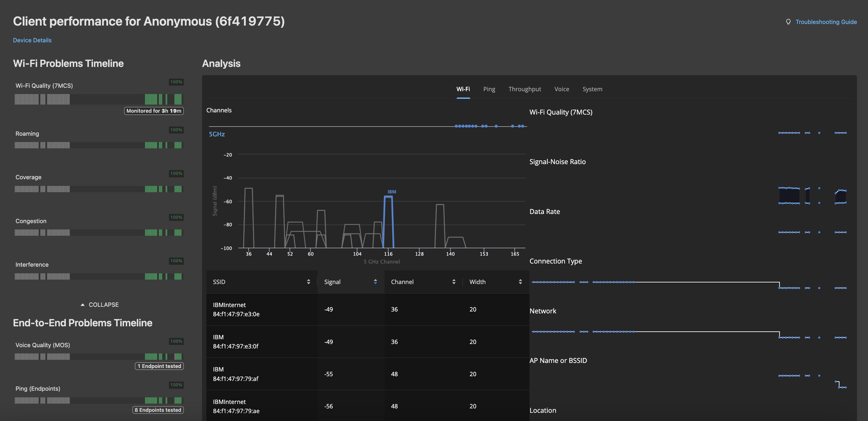868x421 pixels.
Task: Click the Wi-Fi Quality progress bar
Action: [99, 99]
